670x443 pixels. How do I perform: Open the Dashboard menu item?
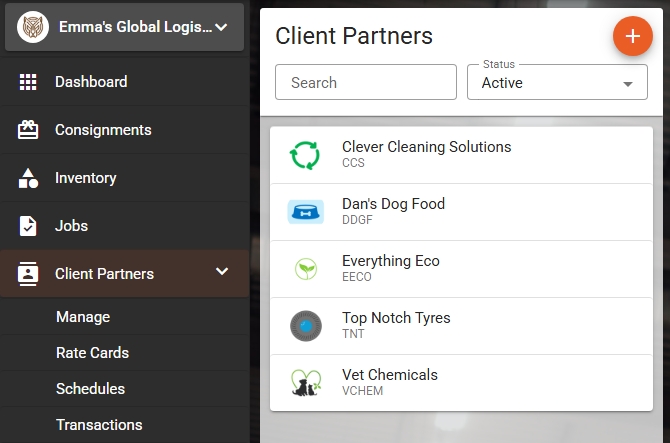click(x=124, y=82)
